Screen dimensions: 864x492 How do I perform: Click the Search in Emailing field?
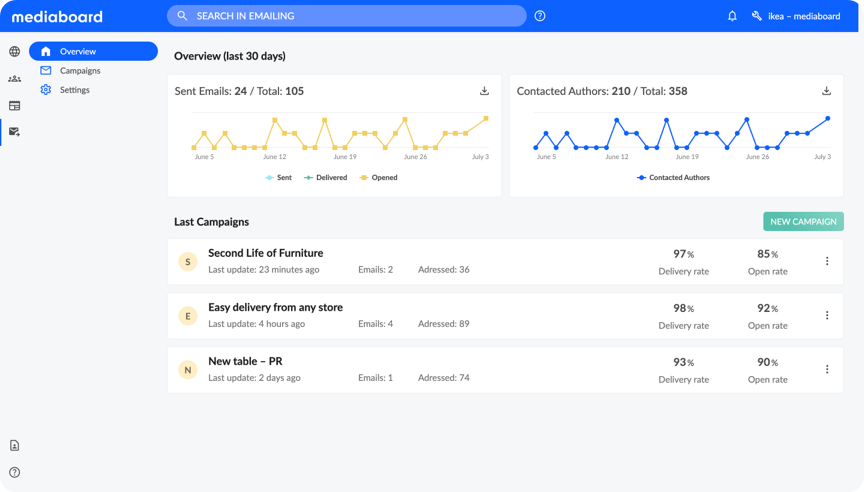click(350, 16)
